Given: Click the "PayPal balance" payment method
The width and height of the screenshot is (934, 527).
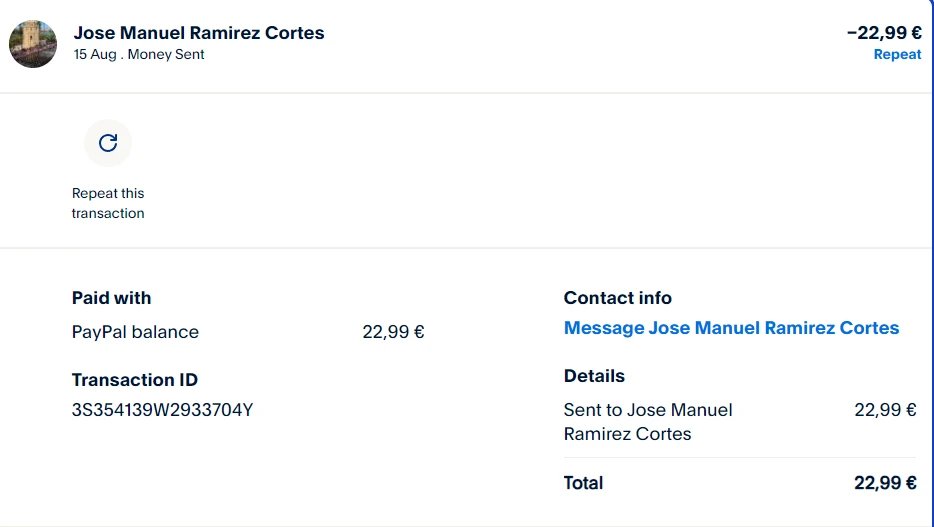Looking at the screenshot, I should tap(135, 332).
